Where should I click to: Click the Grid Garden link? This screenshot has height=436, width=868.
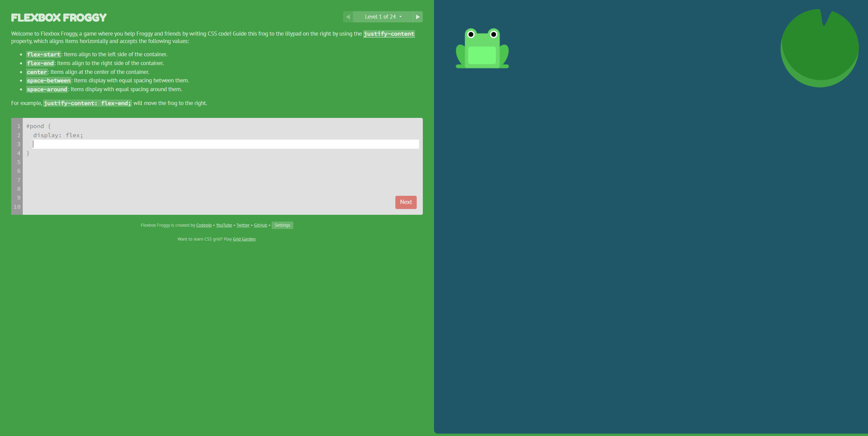pyautogui.click(x=244, y=239)
